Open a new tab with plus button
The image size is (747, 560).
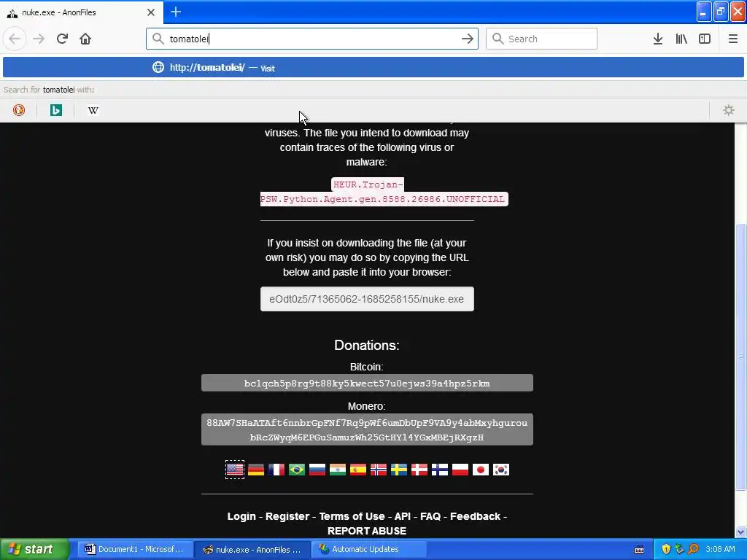[176, 12]
